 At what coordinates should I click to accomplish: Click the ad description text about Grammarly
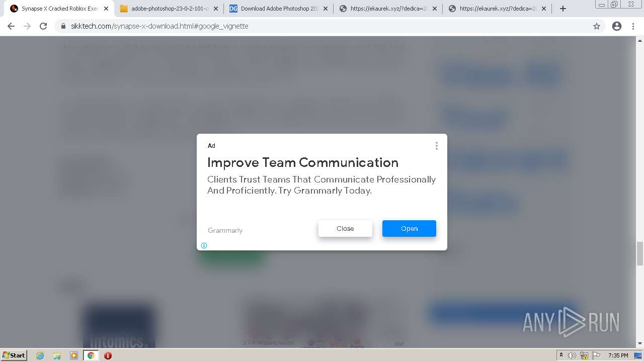click(321, 185)
